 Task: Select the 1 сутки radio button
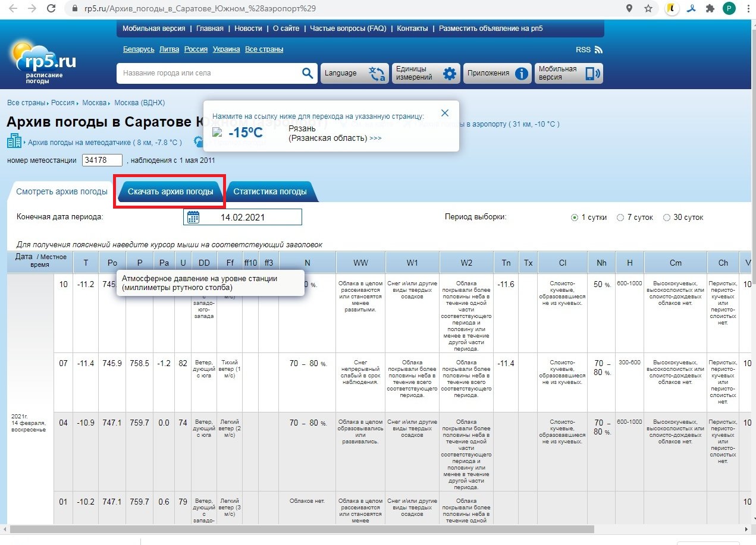point(575,218)
